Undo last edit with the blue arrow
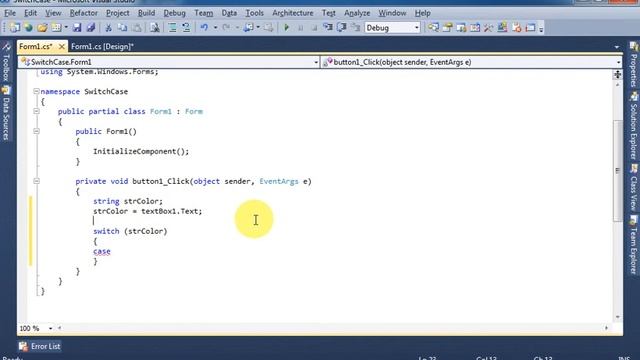640x360 pixels. 204,28
